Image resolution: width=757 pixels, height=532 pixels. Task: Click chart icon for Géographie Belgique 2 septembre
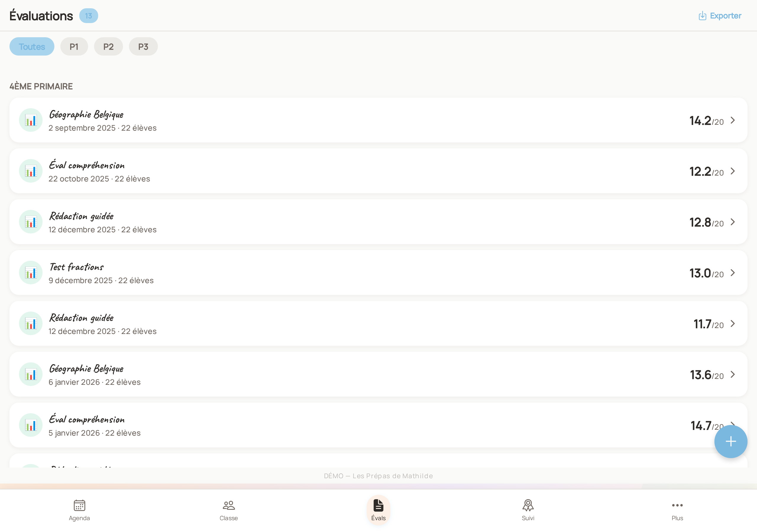pos(31,120)
